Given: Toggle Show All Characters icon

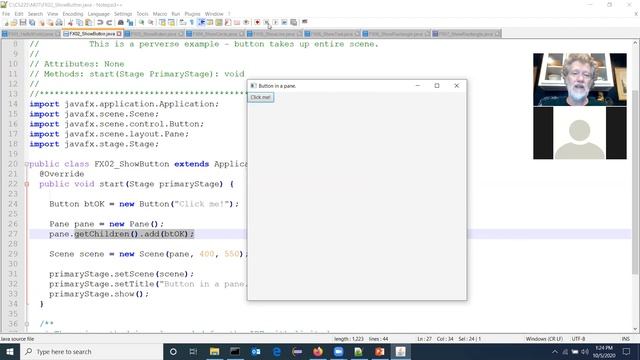Looking at the screenshot, I should click(x=191, y=22).
